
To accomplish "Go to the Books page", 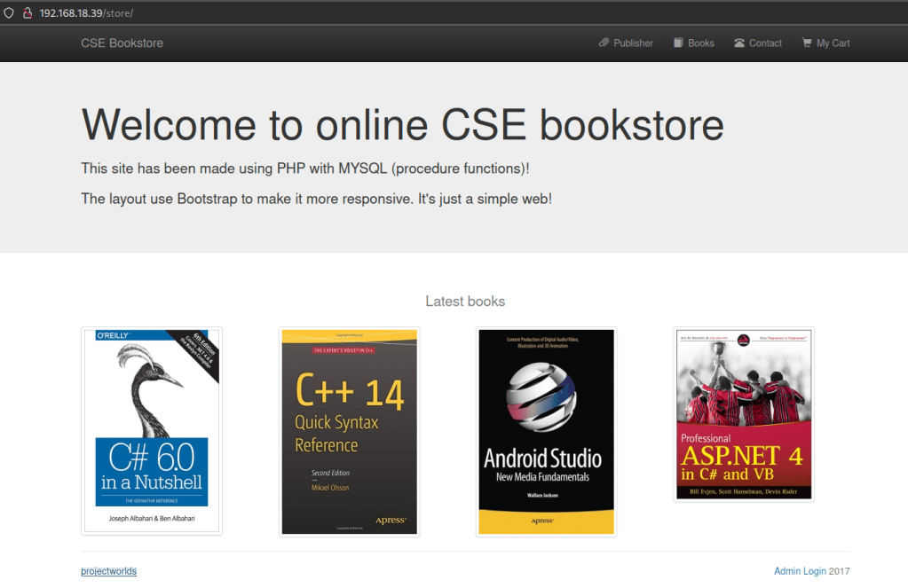I will point(700,43).
